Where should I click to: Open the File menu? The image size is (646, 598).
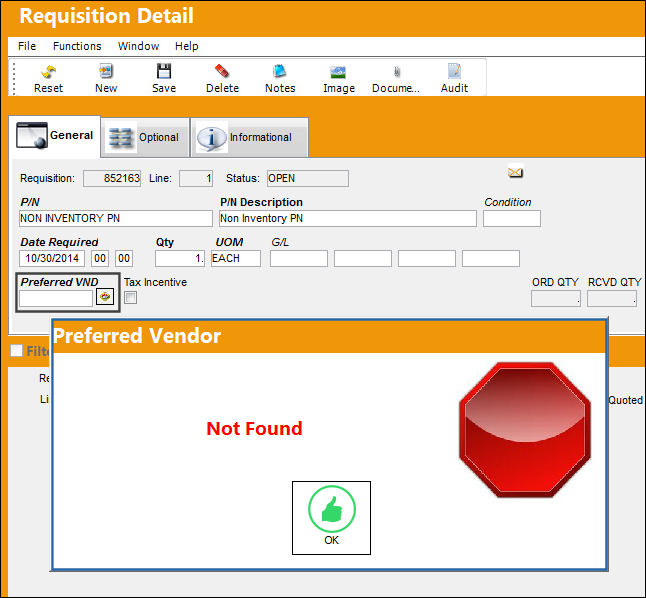pos(27,46)
